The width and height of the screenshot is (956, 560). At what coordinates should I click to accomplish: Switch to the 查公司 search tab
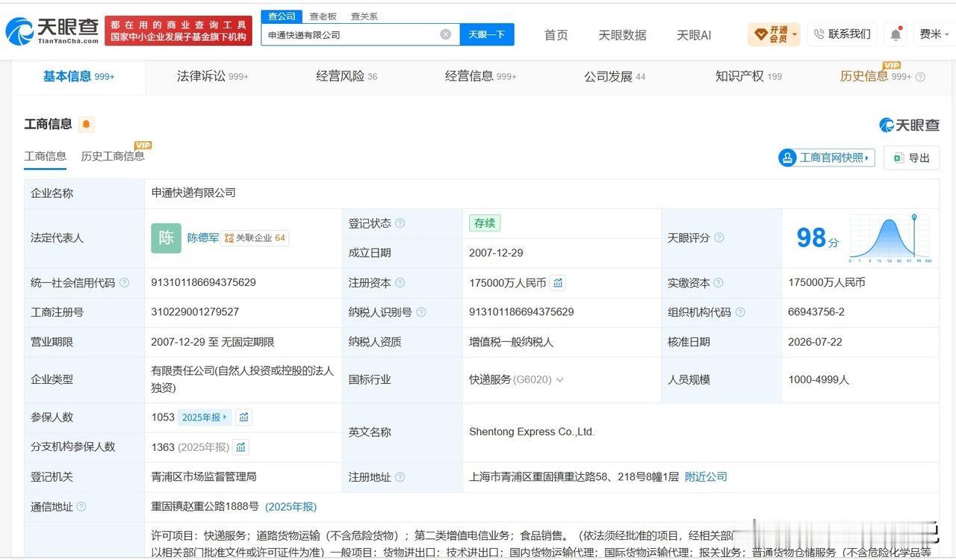click(x=282, y=16)
